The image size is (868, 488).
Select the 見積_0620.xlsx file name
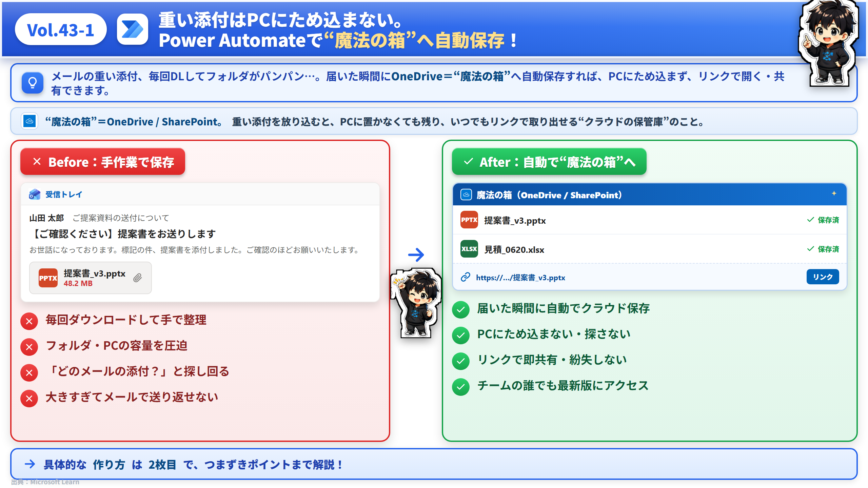514,250
